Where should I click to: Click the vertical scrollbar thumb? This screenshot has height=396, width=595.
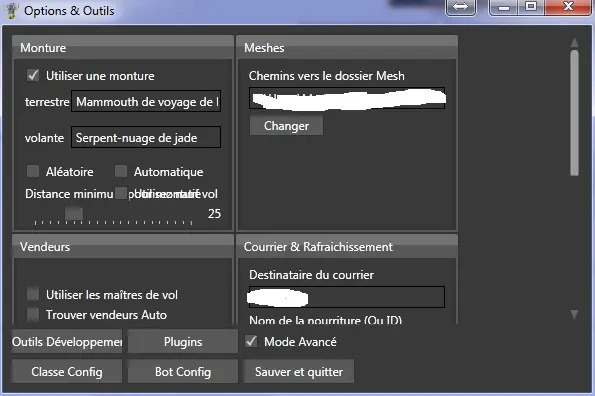575,113
